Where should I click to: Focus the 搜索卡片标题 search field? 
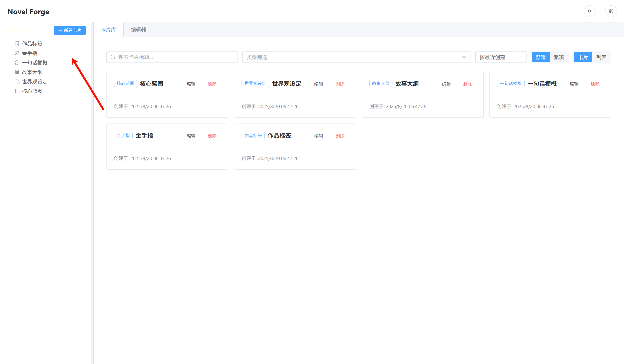172,57
